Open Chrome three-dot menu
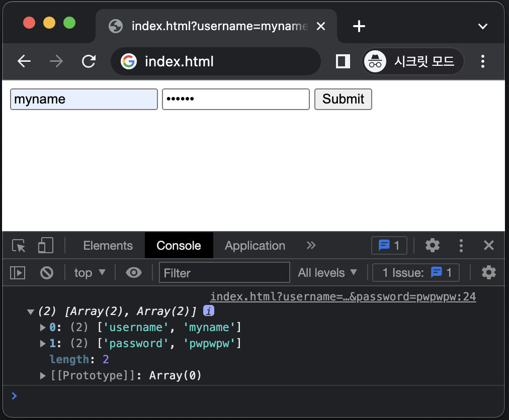 pyautogui.click(x=483, y=61)
